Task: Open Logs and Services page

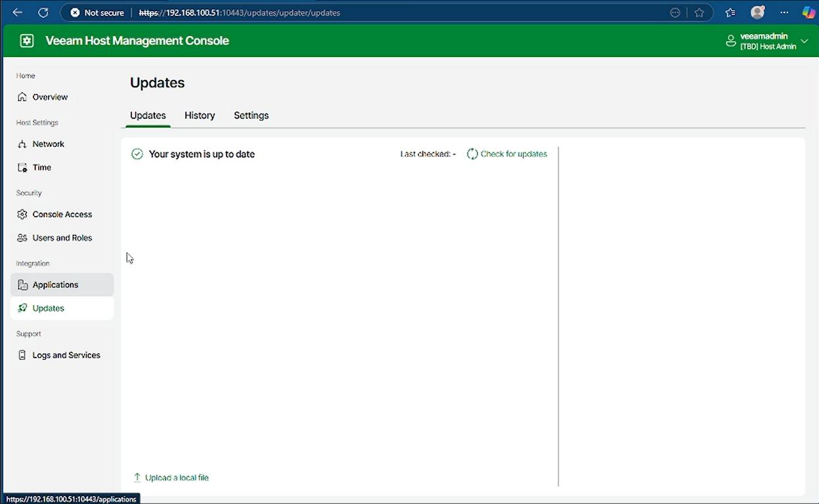Action: [x=66, y=355]
